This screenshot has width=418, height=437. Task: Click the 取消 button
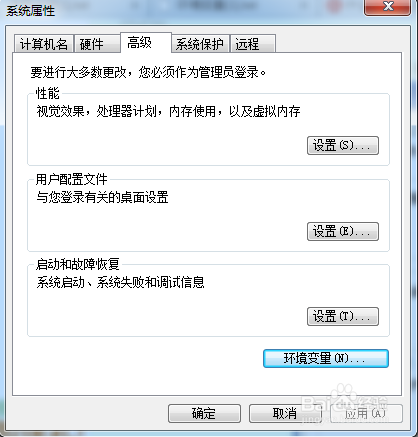285,414
